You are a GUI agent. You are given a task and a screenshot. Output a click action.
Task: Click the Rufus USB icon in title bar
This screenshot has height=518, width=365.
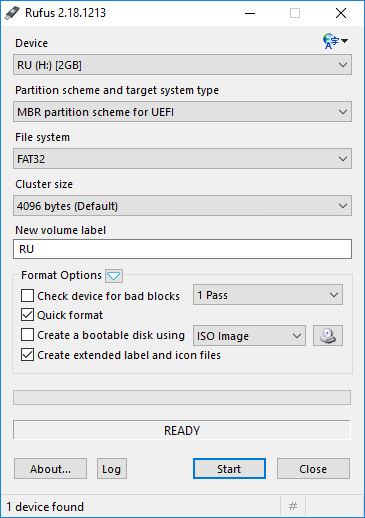coord(12,13)
